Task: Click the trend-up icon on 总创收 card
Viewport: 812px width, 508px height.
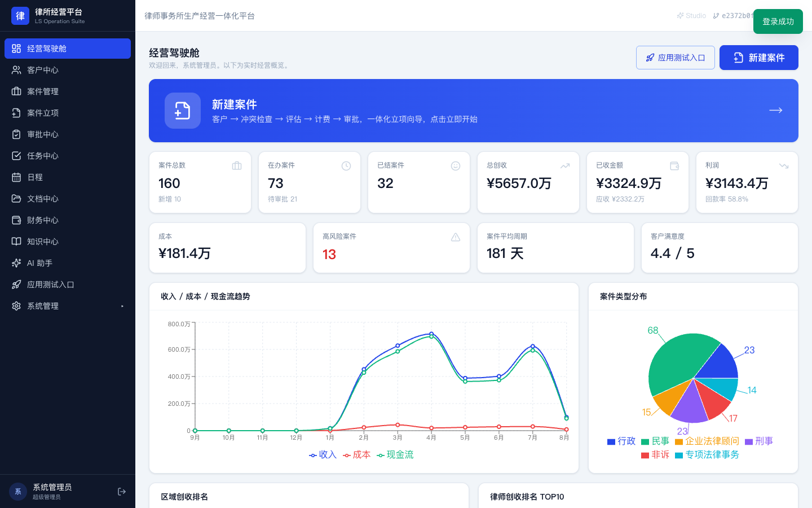Action: [x=565, y=166]
